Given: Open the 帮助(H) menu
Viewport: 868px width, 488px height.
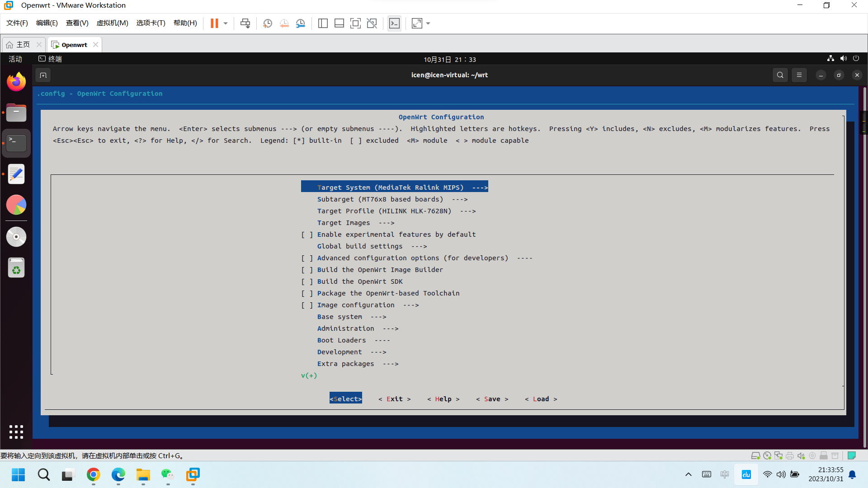Looking at the screenshot, I should (185, 23).
